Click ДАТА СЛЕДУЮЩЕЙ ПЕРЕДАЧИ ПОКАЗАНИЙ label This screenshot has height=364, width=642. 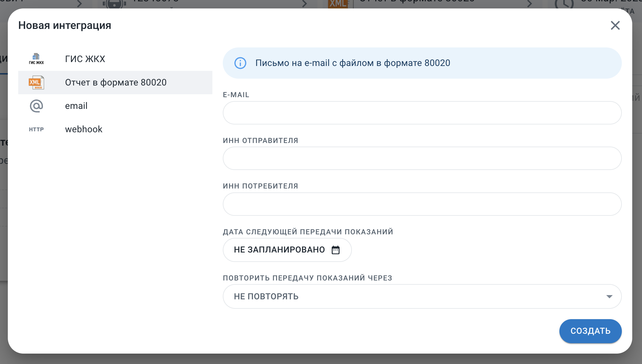coord(308,232)
